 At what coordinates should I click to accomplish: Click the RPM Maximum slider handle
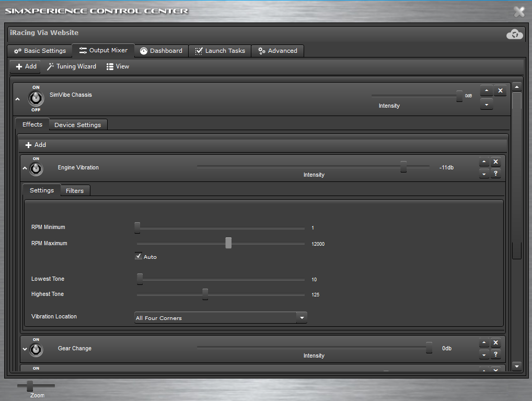tap(228, 243)
